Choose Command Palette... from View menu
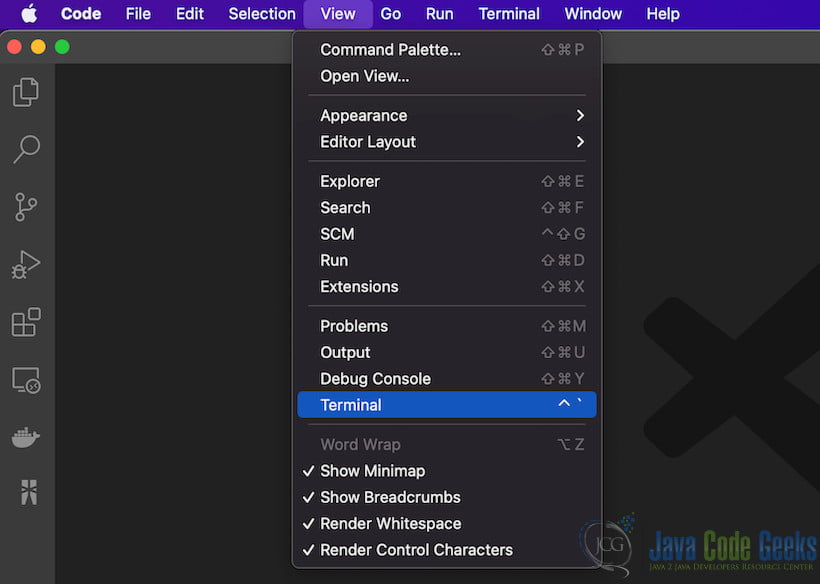Screen dimensions: 820x584 447,50
